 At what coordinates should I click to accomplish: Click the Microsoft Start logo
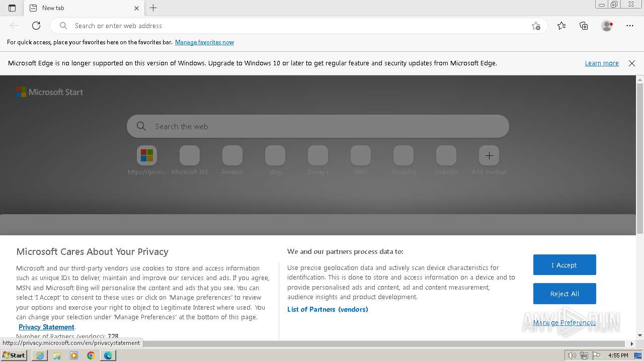[x=49, y=92]
